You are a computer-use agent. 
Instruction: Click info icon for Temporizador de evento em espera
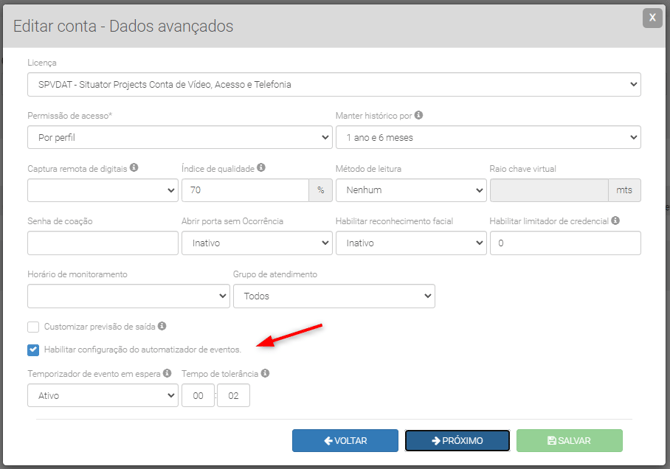point(167,374)
